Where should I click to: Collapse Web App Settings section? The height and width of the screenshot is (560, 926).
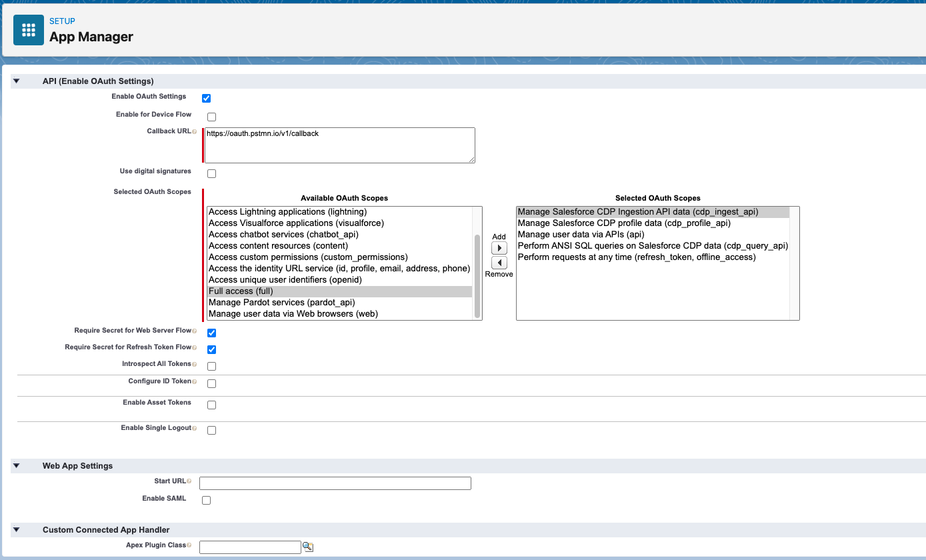click(17, 466)
